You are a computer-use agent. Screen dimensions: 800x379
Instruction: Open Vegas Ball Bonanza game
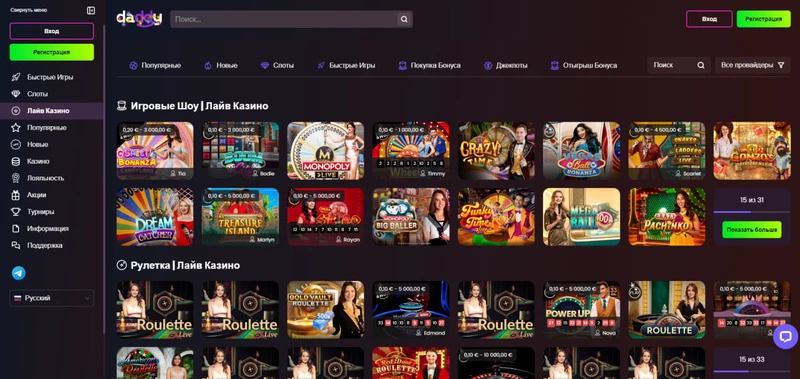[x=581, y=150]
